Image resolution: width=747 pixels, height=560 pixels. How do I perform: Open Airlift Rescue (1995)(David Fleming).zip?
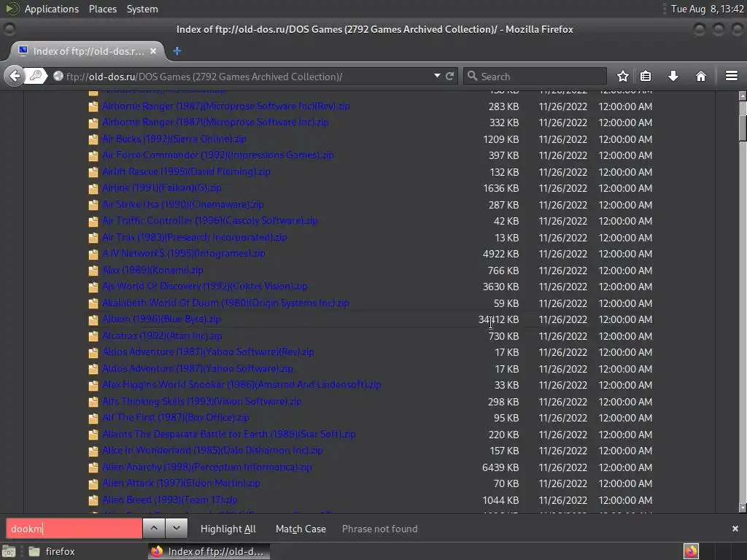point(186,172)
